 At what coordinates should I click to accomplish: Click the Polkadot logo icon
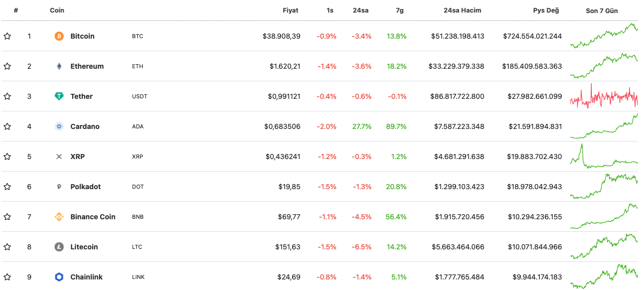click(x=59, y=187)
